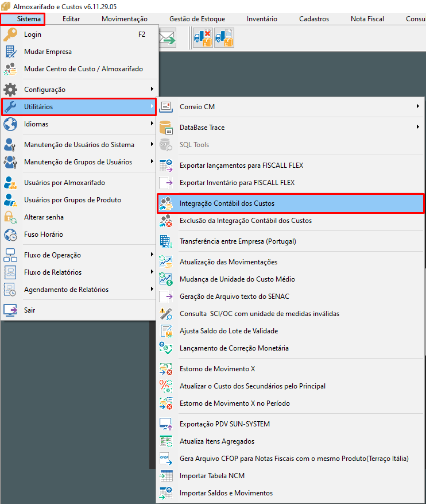Click the Utilitários wrench icon
Image resolution: width=426 pixels, height=504 pixels.
10,107
